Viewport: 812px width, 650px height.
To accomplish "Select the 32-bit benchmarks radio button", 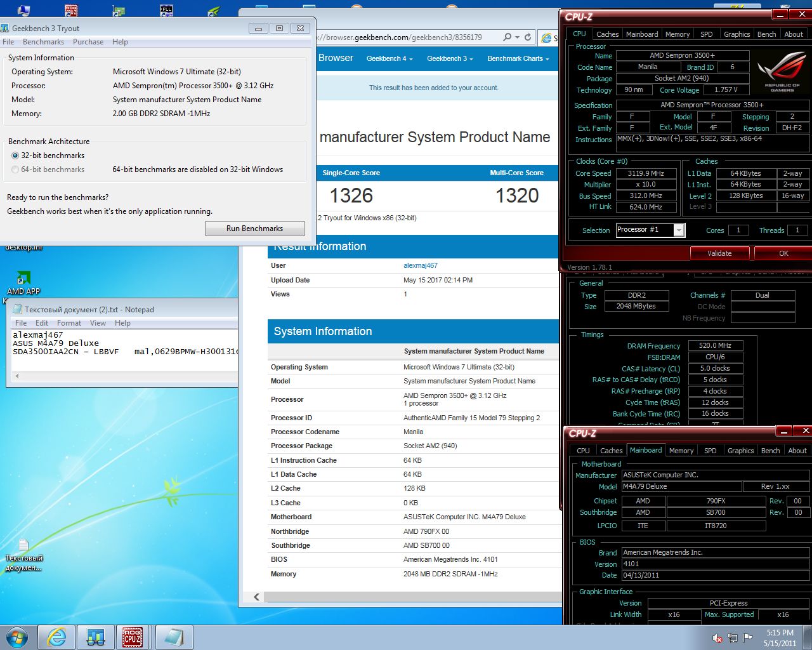I will [15, 156].
